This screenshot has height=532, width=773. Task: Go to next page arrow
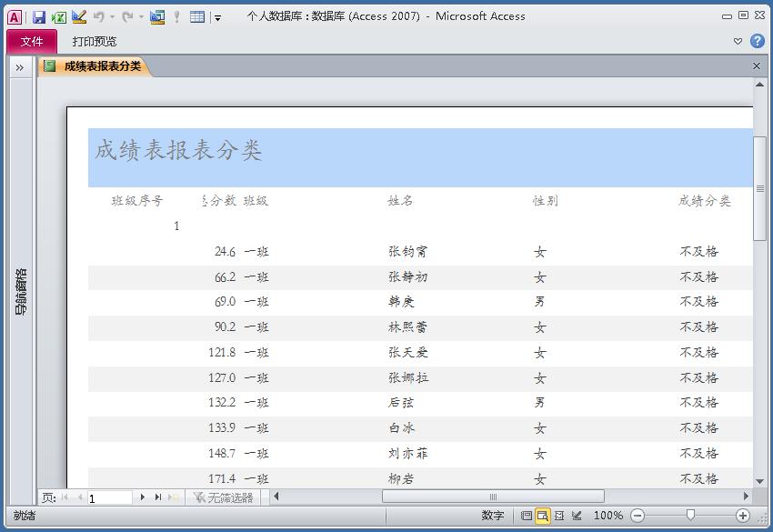point(142,497)
